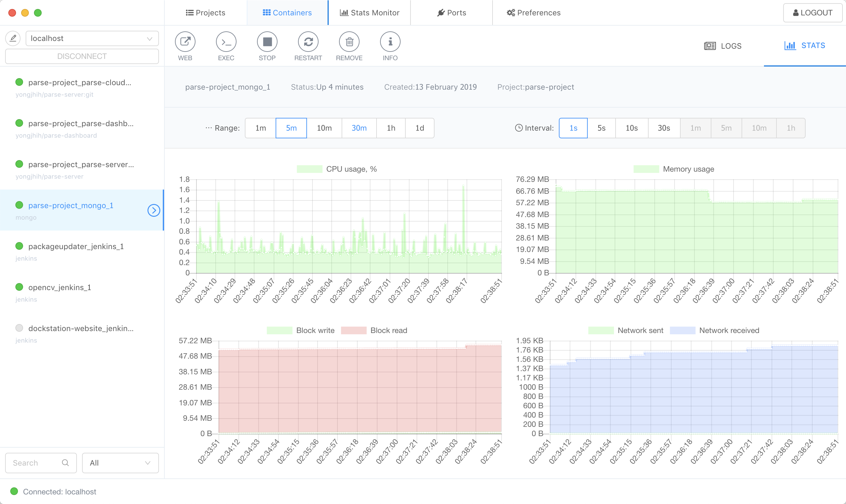Click the DISCONNECT button

(x=82, y=56)
